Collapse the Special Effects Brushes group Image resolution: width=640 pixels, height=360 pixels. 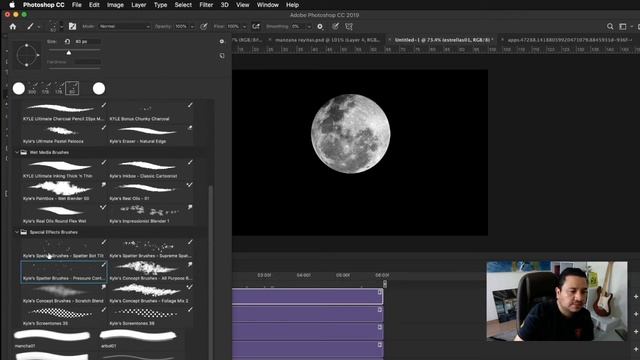pos(17,232)
